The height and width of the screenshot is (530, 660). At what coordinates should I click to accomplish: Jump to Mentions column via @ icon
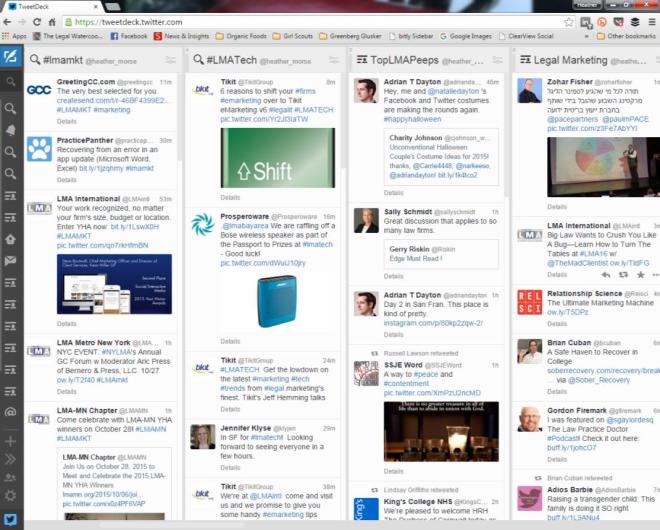pyautogui.click(x=11, y=413)
